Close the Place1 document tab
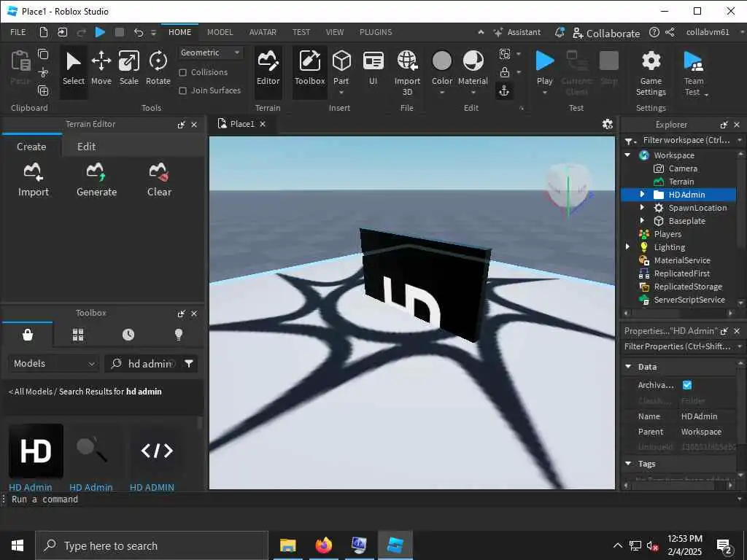The width and height of the screenshot is (747, 560). (263, 124)
